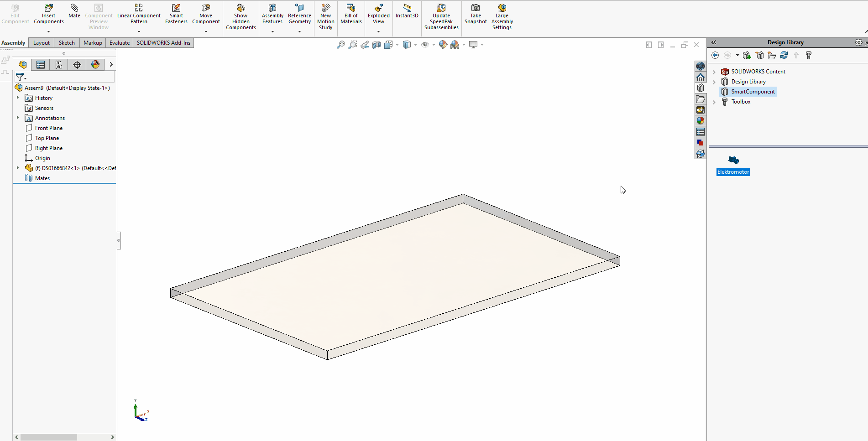The height and width of the screenshot is (441, 868).
Task: Click the Insert Components tool
Action: point(48,14)
